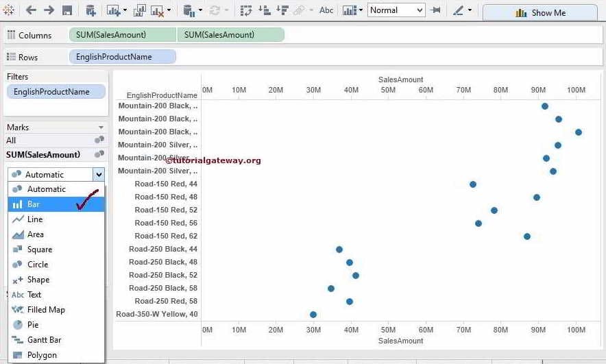The image size is (606, 364).
Task: Click the group members paperclip icon
Action: pyautogui.click(x=299, y=10)
